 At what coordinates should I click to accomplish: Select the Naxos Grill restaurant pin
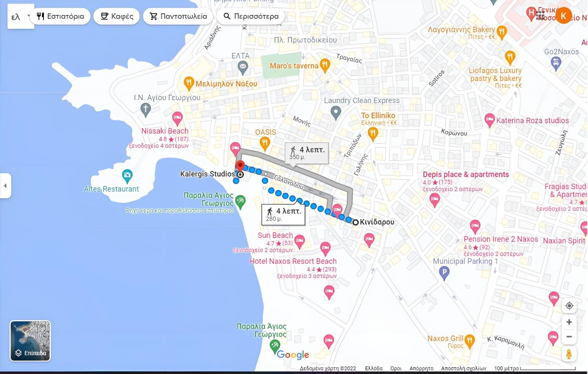pos(470,341)
